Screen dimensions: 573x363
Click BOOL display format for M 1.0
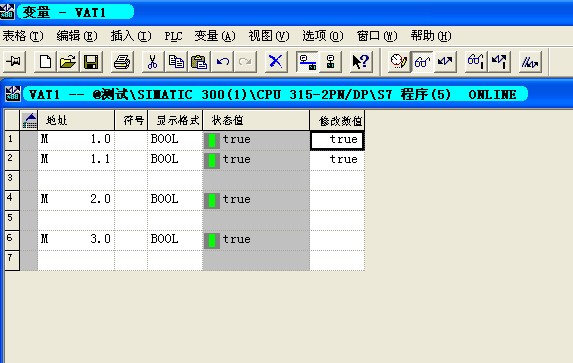point(175,140)
